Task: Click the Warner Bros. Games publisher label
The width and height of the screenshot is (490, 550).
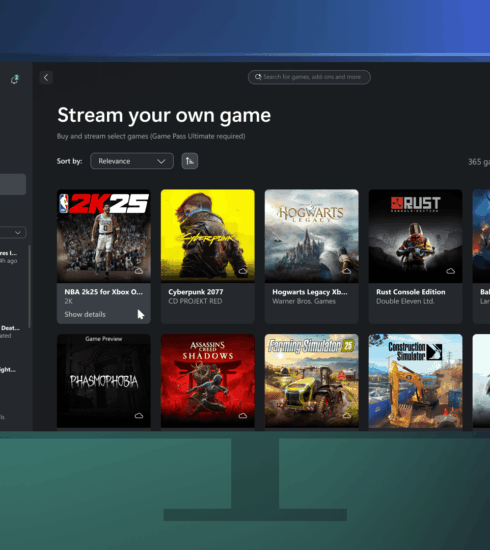Action: point(304,301)
